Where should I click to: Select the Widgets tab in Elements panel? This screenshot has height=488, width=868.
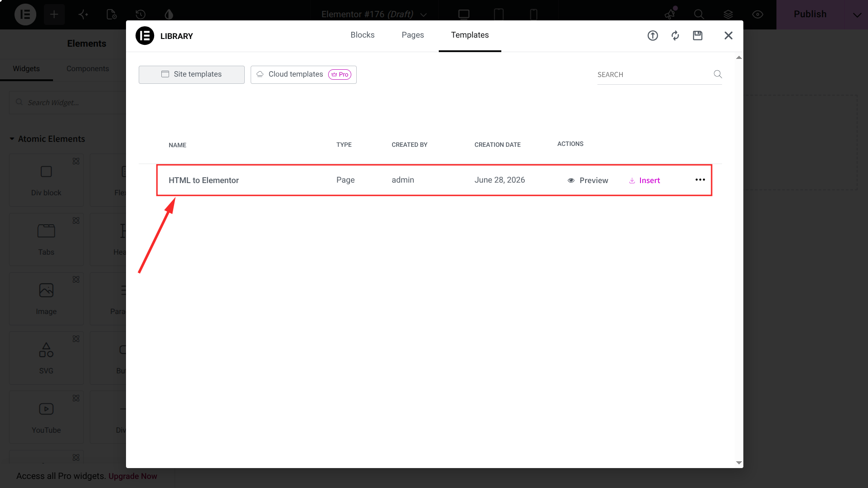(26, 69)
